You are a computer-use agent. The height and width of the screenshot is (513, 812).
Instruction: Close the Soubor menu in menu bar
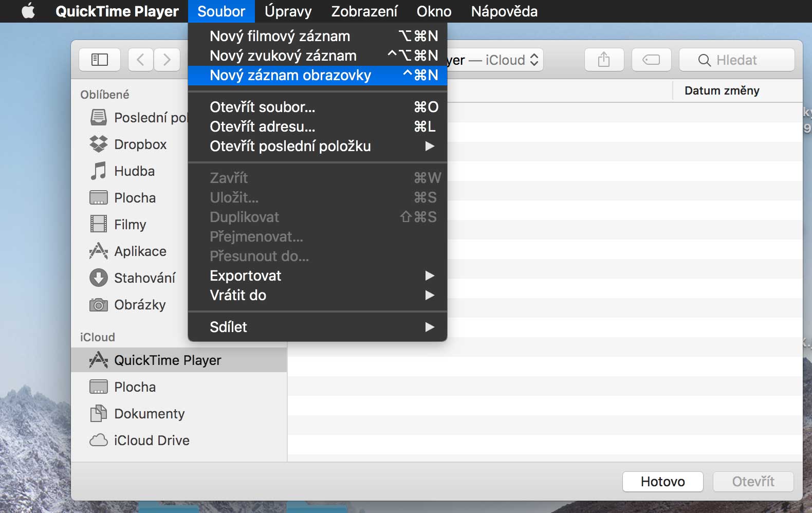click(222, 11)
